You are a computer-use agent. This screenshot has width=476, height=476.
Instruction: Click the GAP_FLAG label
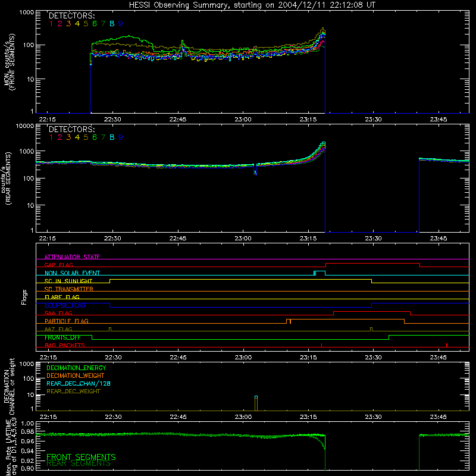pyautogui.click(x=58, y=265)
